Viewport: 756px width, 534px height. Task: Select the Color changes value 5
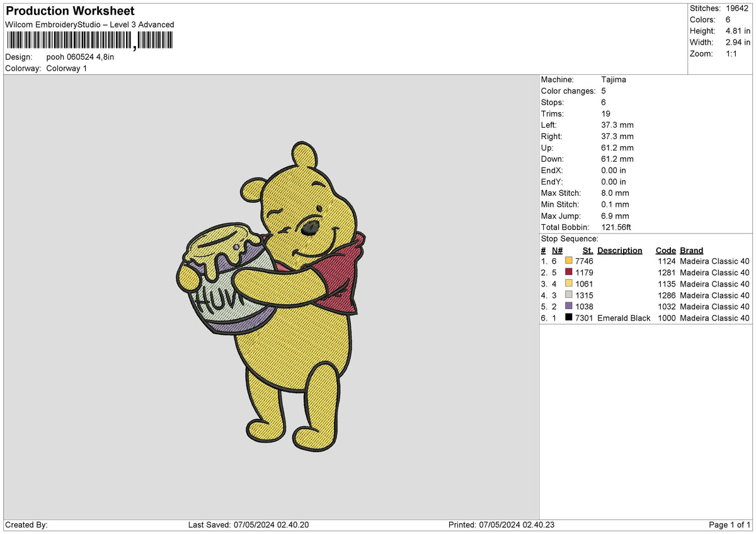(x=604, y=91)
